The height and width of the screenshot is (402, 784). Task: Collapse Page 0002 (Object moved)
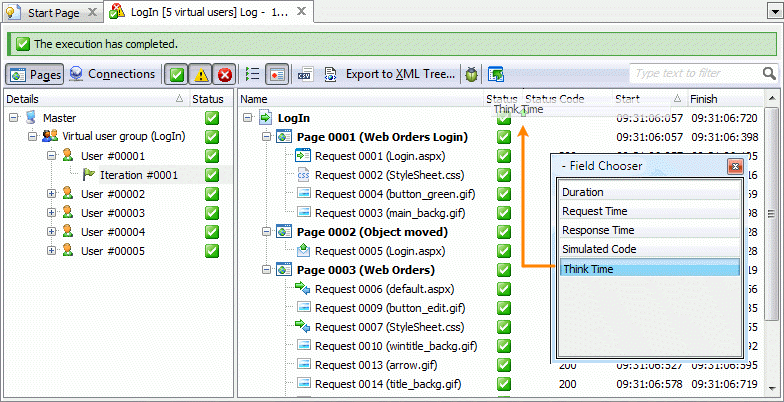click(x=266, y=232)
